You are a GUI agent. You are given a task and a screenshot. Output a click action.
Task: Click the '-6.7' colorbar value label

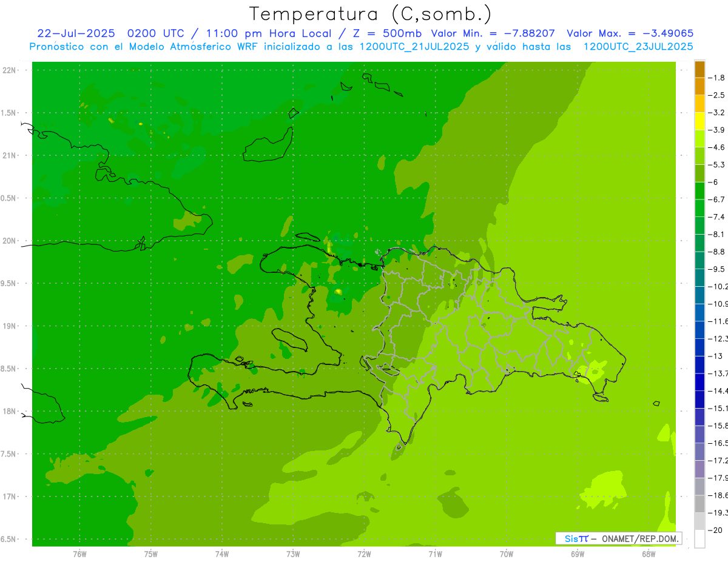coord(716,199)
